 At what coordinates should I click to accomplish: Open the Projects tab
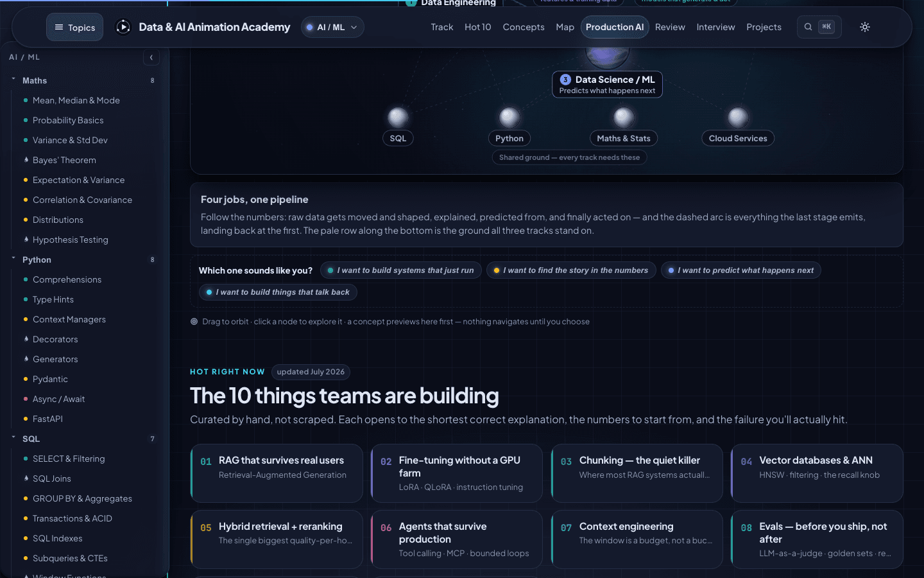click(764, 27)
